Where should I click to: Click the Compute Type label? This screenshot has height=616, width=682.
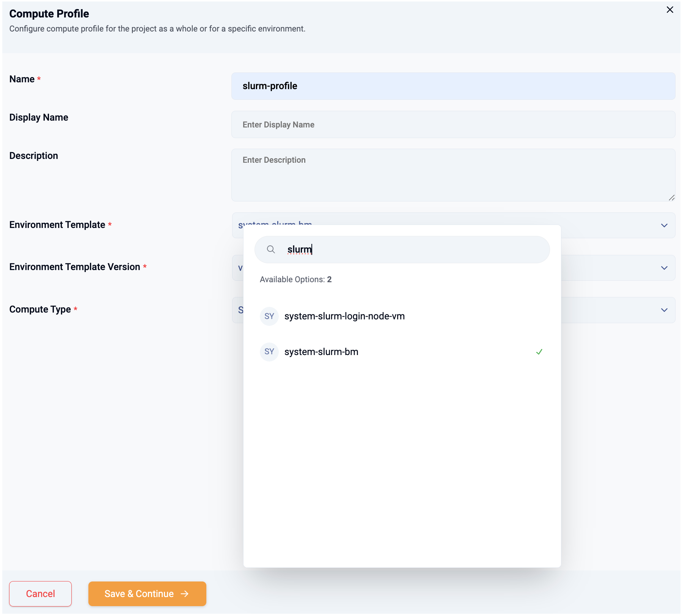click(40, 310)
